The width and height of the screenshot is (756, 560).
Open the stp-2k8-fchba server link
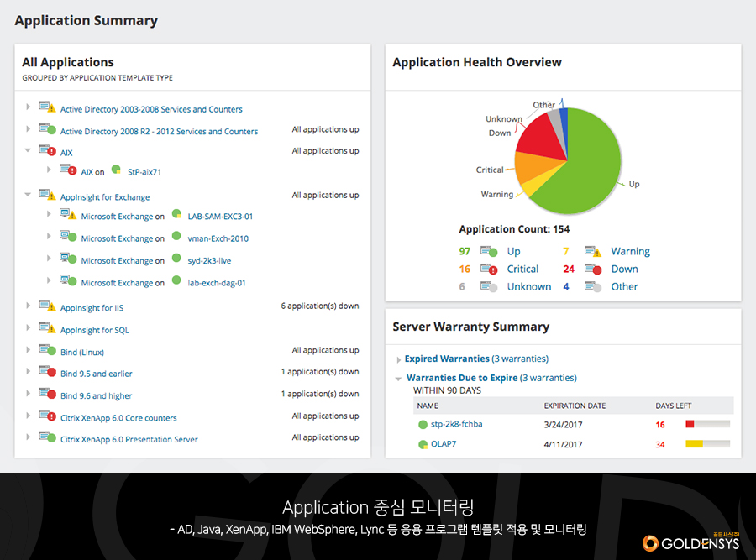coord(456,424)
